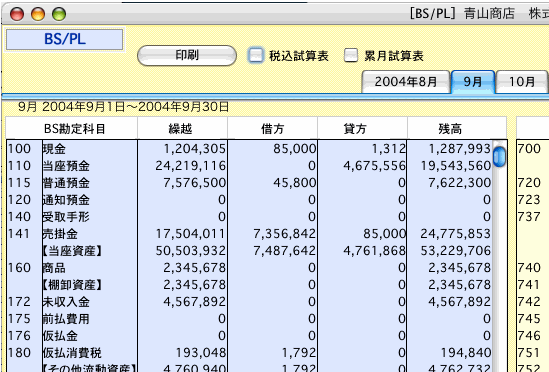
Task: Click the red close window button
Action: coord(17,14)
